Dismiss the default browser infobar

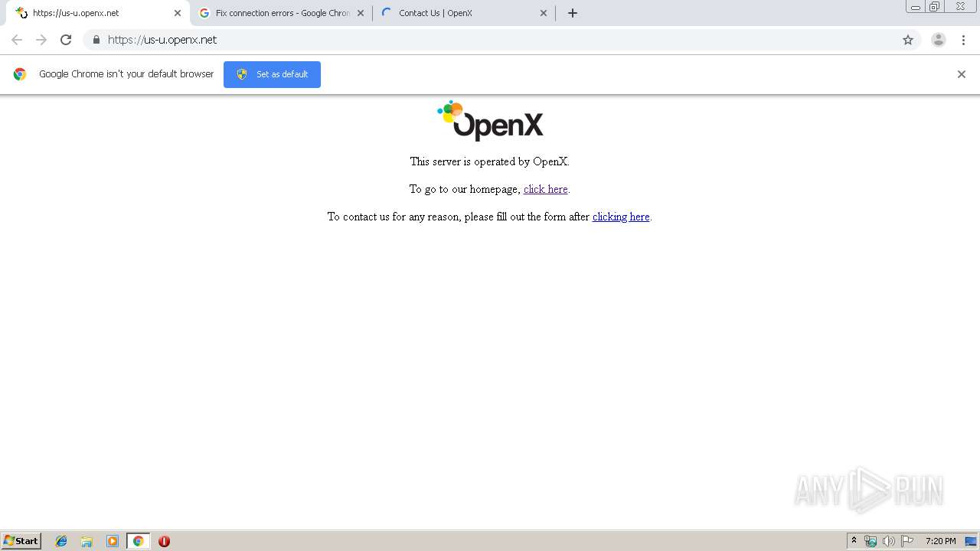coord(962,74)
